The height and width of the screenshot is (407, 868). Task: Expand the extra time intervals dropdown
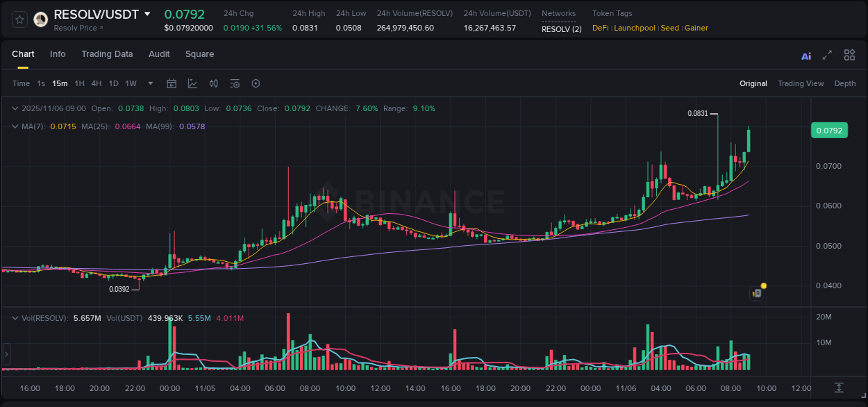tap(150, 83)
